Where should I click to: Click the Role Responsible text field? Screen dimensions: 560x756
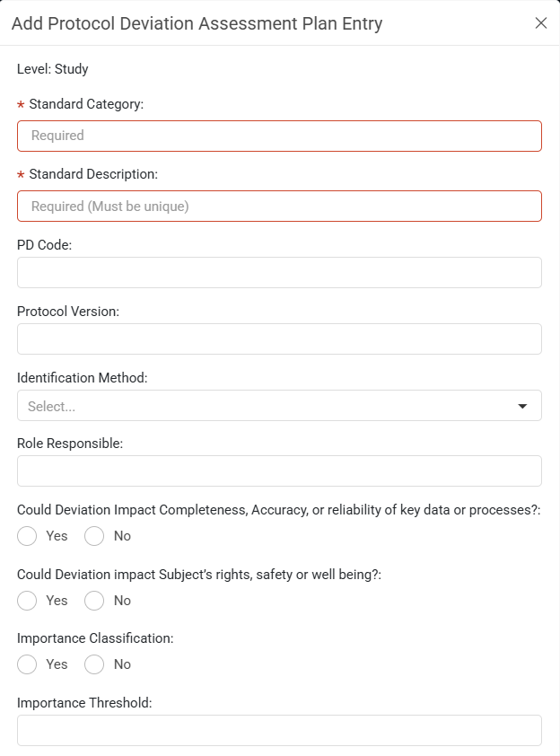[x=279, y=470]
